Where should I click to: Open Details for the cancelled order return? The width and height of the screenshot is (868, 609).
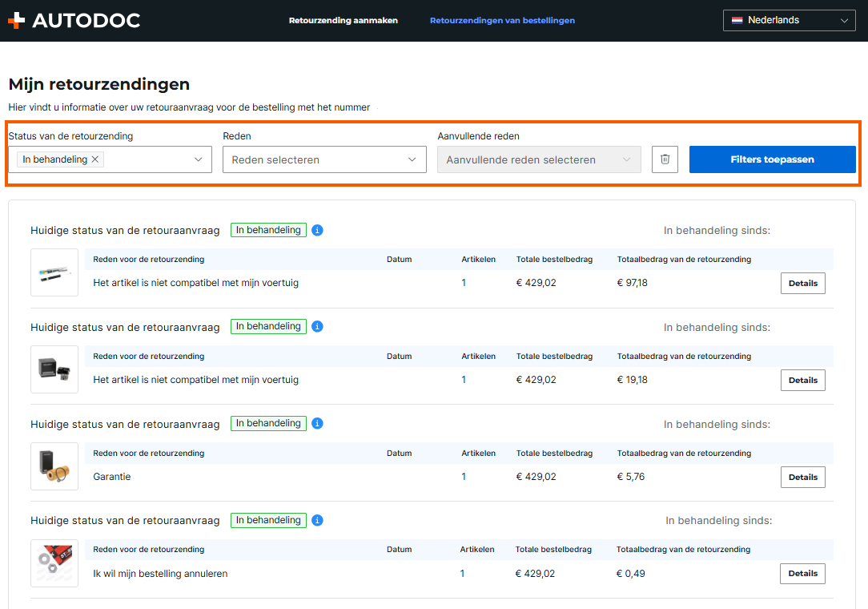[802, 574]
